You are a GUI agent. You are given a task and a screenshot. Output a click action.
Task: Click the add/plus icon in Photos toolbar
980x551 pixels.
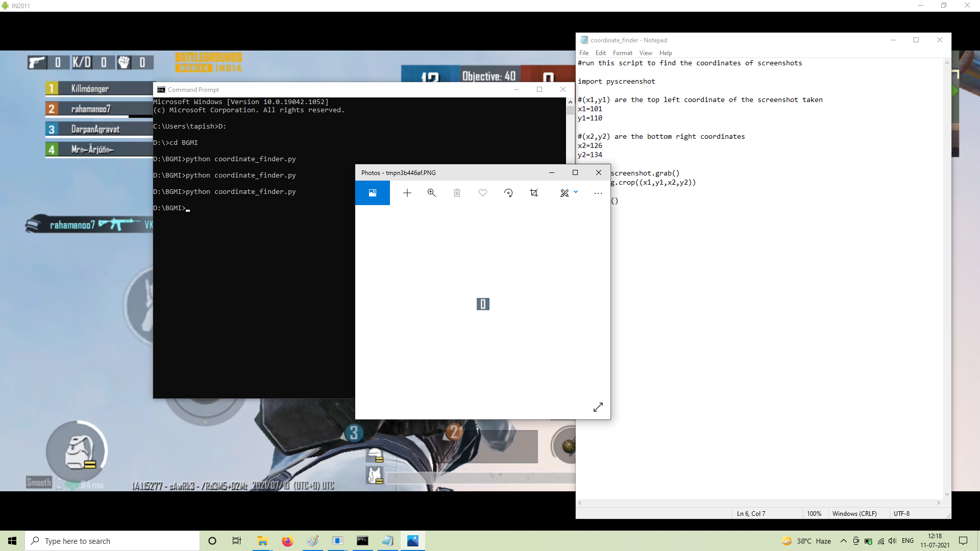pos(406,193)
